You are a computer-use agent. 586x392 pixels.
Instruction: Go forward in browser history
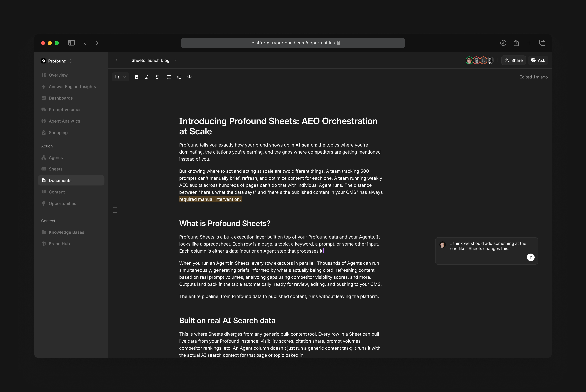tap(97, 43)
